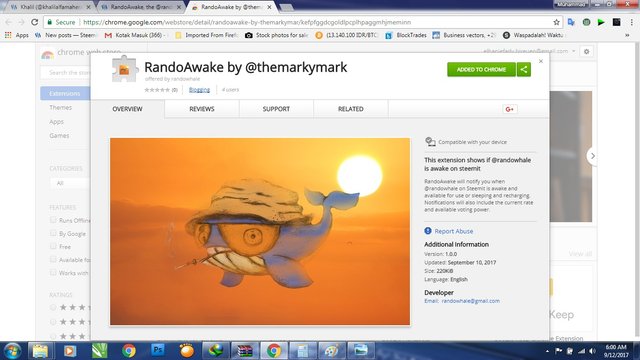
Task: Open Imported From Firefox bookmarks folder
Action: [207, 35]
